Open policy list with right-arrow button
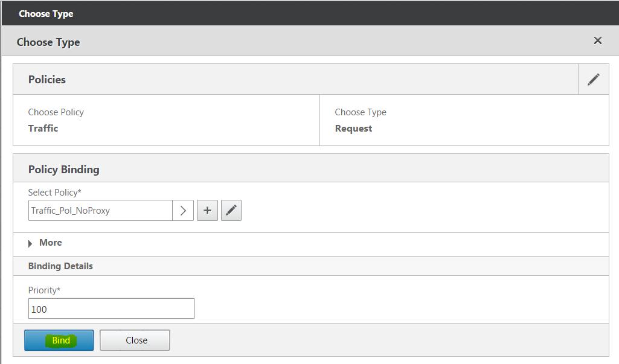Viewport: 619px width, 364px height. point(183,211)
